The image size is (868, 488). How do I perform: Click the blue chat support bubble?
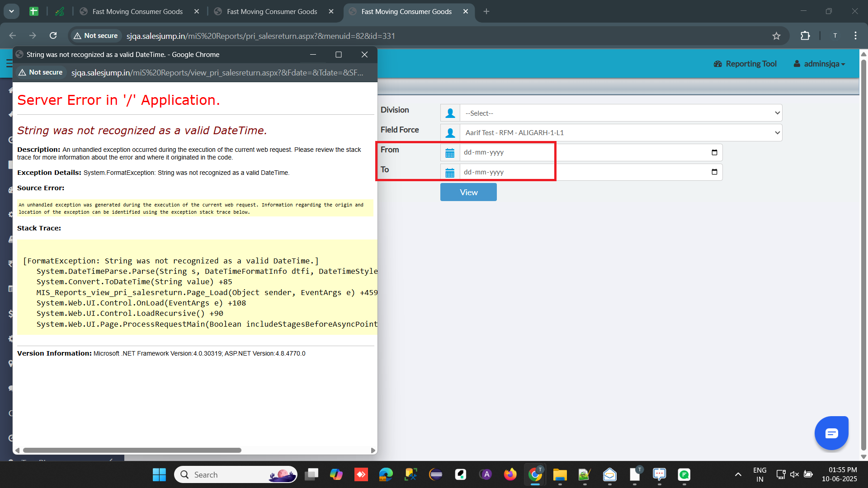[x=831, y=433]
